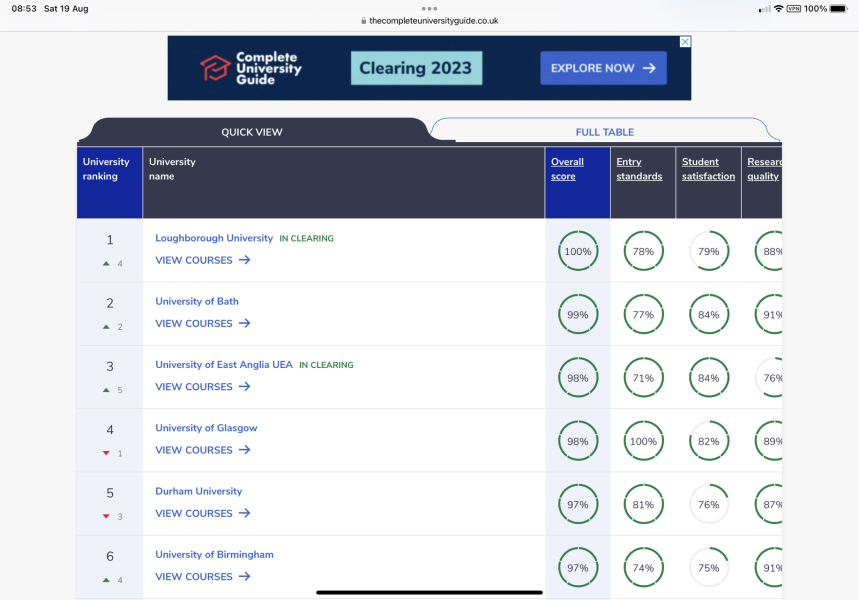Tap the home indicator bar at bottom
Viewport: 859px width, 600px height.
pyautogui.click(x=430, y=592)
